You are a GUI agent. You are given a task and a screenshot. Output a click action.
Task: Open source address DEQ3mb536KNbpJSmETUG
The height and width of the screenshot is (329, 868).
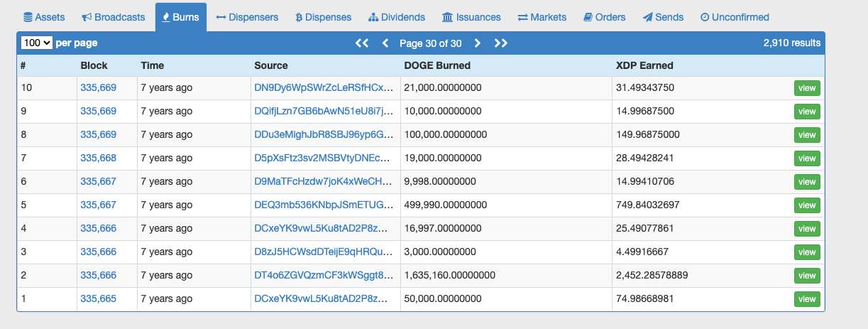click(x=324, y=205)
